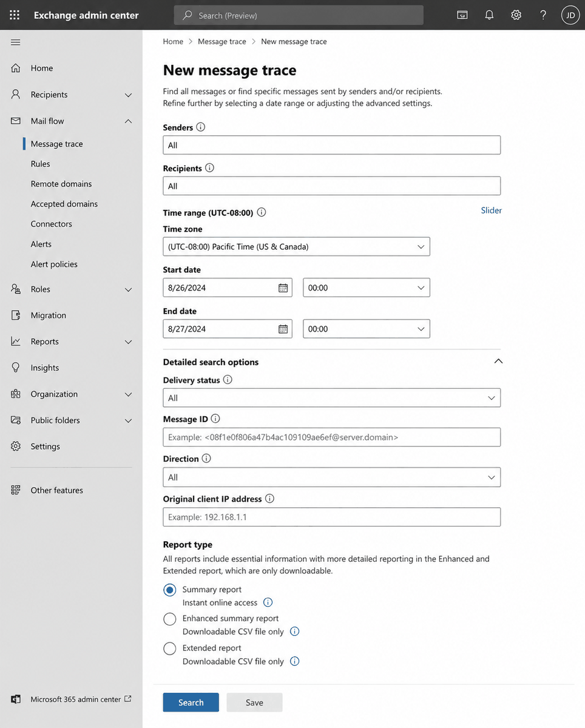585x728 pixels.
Task: Open Message trace in sidebar
Action: (x=57, y=144)
